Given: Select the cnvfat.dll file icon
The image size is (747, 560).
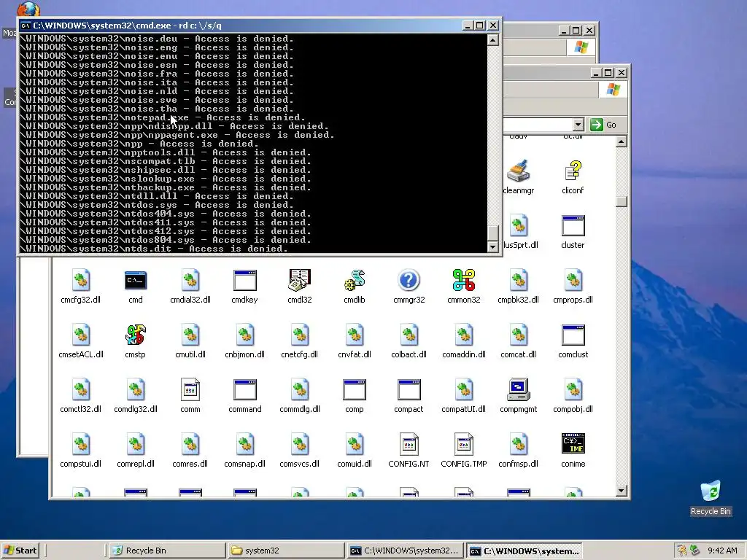Looking at the screenshot, I should pyautogui.click(x=355, y=335).
